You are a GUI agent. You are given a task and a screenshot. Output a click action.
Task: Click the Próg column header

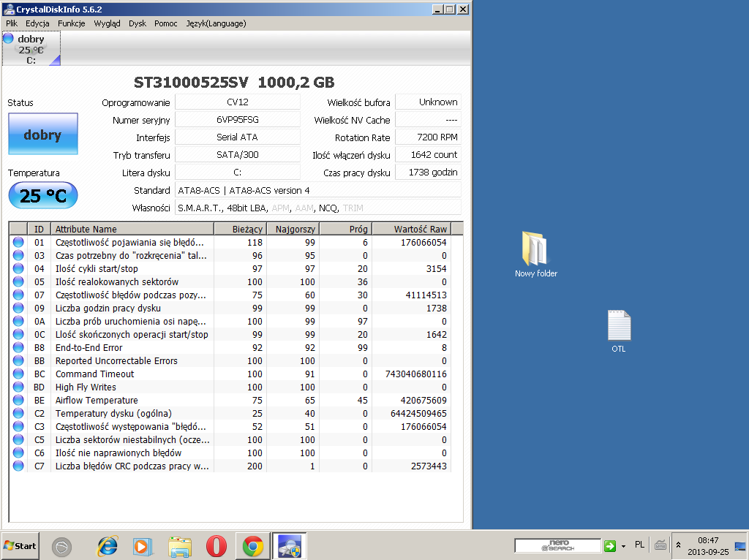pyautogui.click(x=345, y=229)
